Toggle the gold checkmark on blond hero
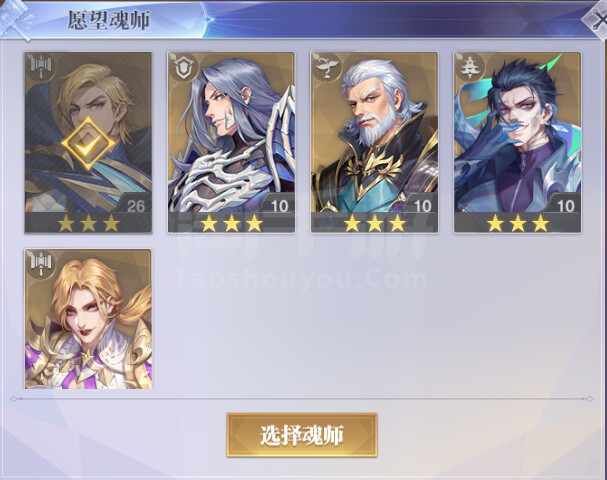The height and width of the screenshot is (480, 607). 88,144
